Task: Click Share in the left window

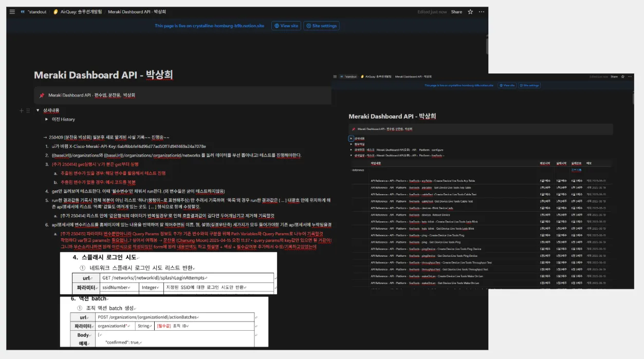Action: pyautogui.click(x=456, y=11)
